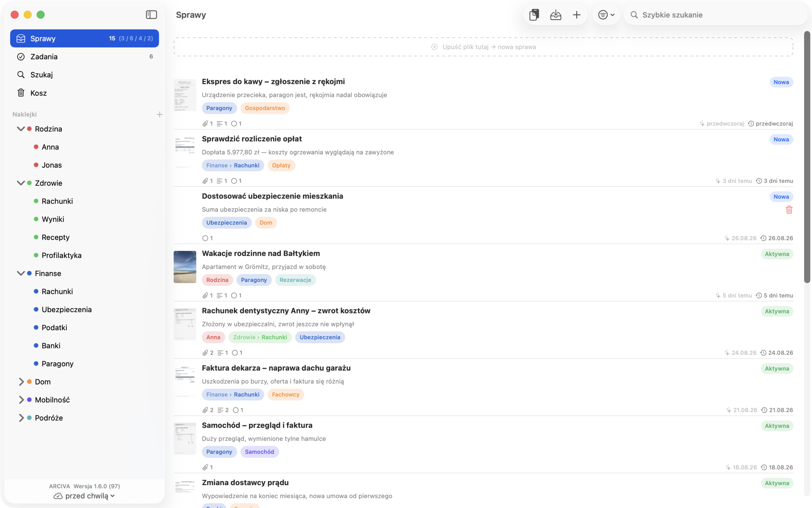Open the Kosz trash item
The height and width of the screenshot is (508, 812).
point(85,93)
